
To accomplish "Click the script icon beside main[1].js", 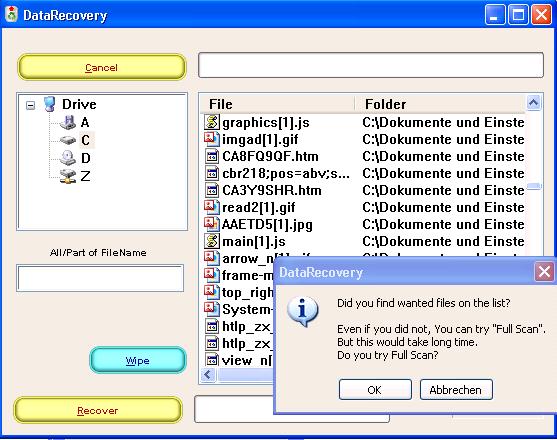I will tap(212, 241).
